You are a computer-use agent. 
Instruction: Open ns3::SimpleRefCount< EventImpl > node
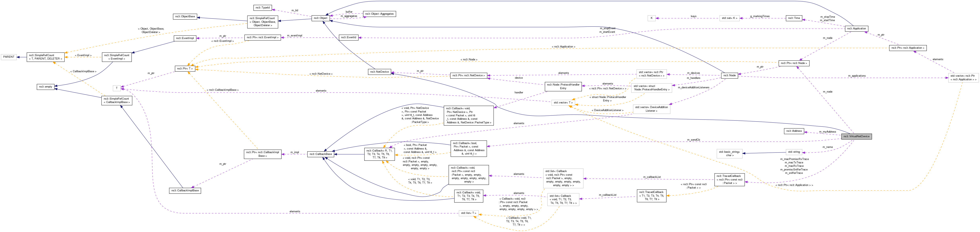pos(117,57)
